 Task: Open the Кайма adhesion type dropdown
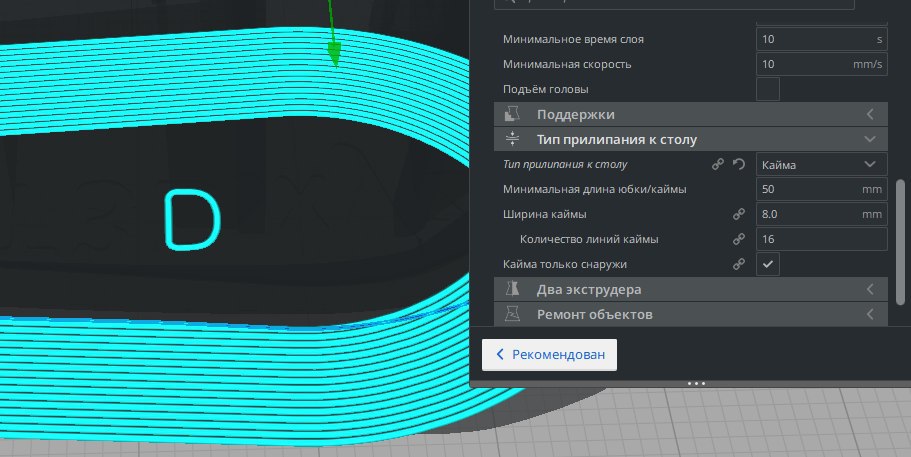coord(822,164)
